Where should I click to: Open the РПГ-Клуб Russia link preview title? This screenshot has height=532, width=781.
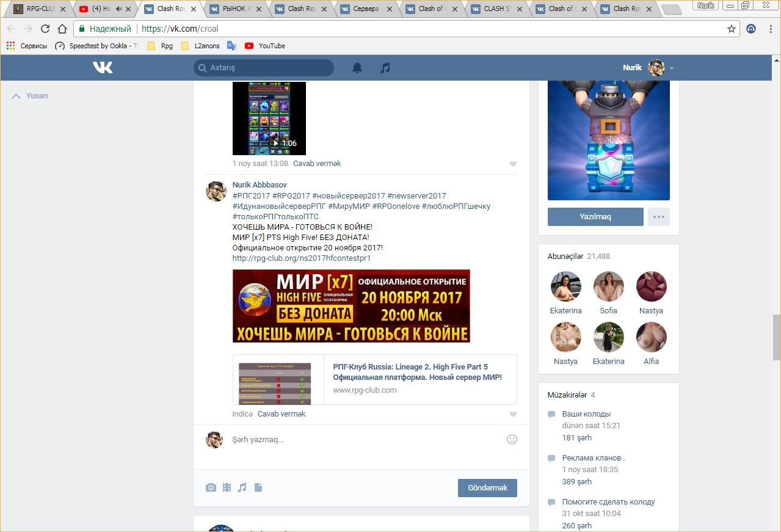pyautogui.click(x=418, y=372)
